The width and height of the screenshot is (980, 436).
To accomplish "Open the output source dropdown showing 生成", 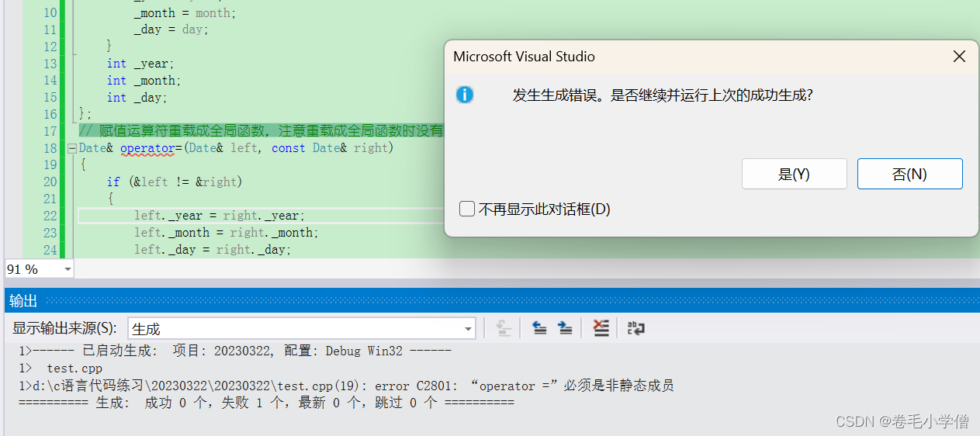I will (x=301, y=328).
